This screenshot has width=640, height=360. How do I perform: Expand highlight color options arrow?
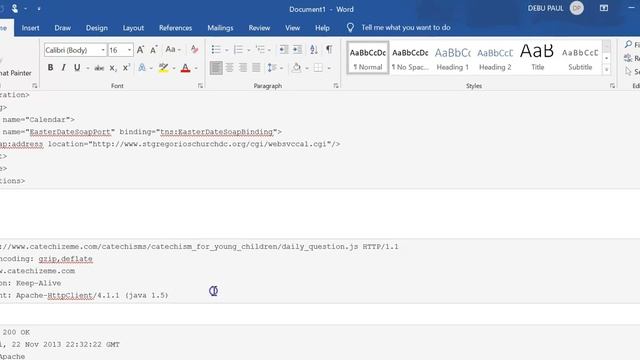(174, 68)
